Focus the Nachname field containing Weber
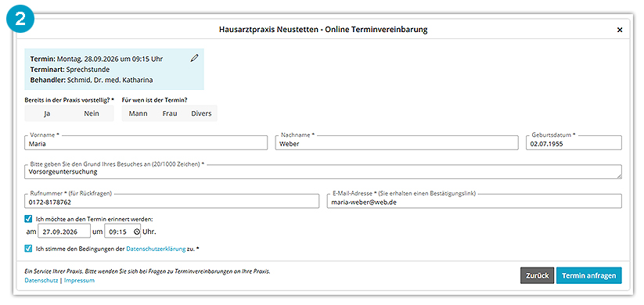 click(397, 143)
